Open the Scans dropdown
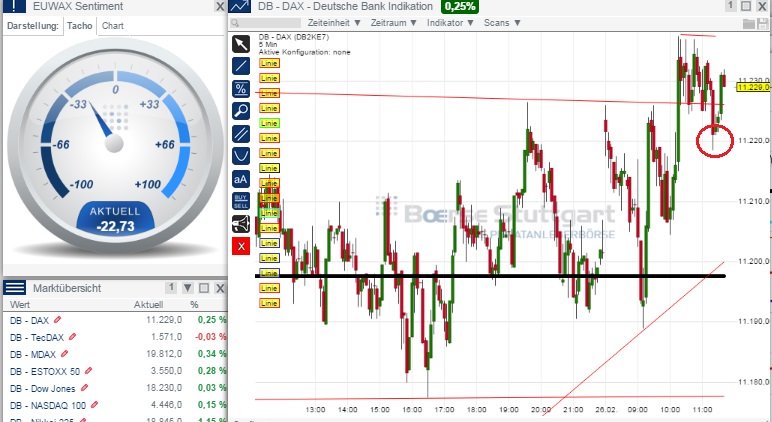The height and width of the screenshot is (422, 772). pyautogui.click(x=502, y=23)
